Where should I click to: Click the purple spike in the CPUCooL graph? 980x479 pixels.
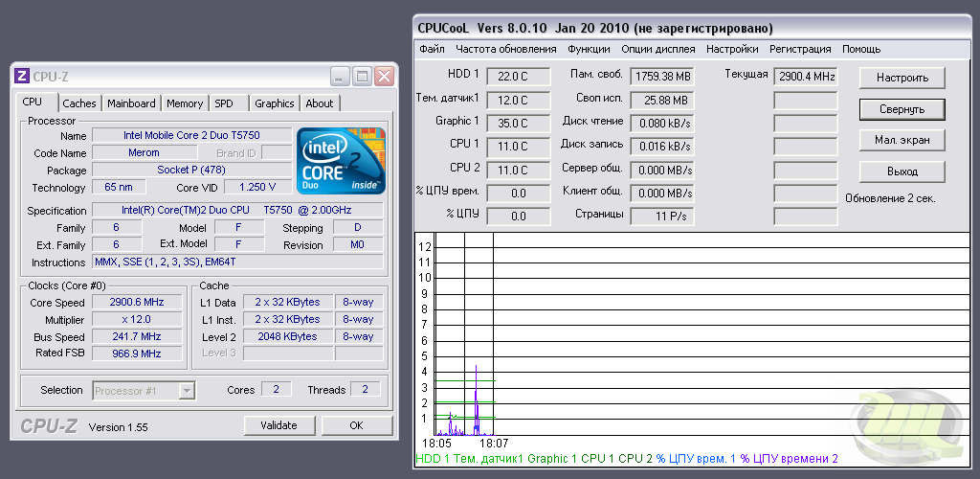pyautogui.click(x=477, y=400)
